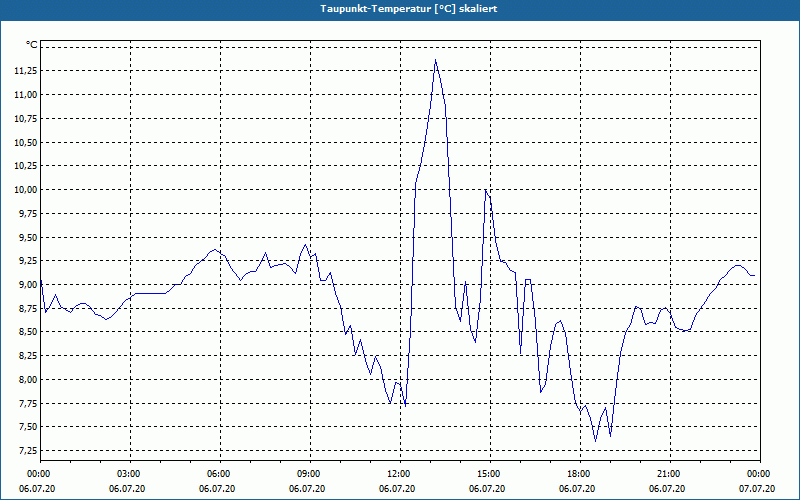This screenshot has width=800, height=500.
Task: Click the title 'Taupunkt-Temperatur [°C] skaliert'
Action: 409,9
